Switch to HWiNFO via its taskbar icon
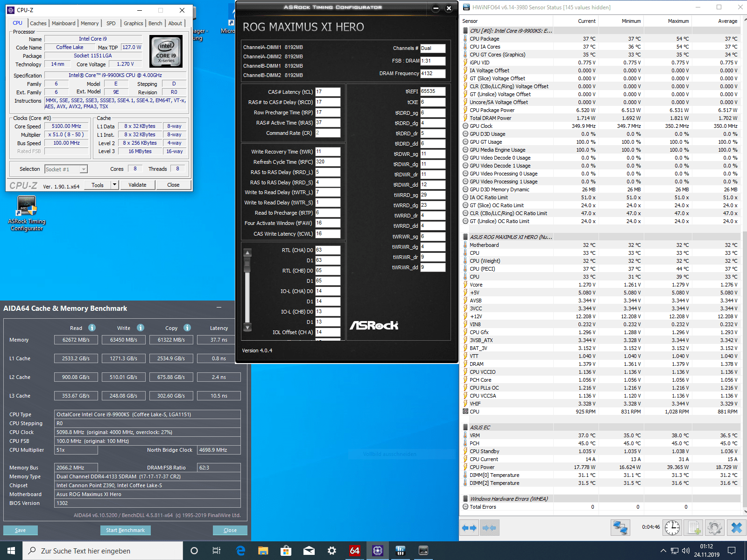747x560 pixels. pyautogui.click(x=401, y=551)
